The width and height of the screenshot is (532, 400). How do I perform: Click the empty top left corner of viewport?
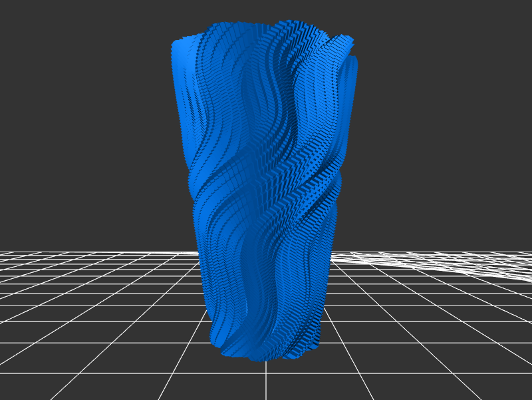coord(10,10)
